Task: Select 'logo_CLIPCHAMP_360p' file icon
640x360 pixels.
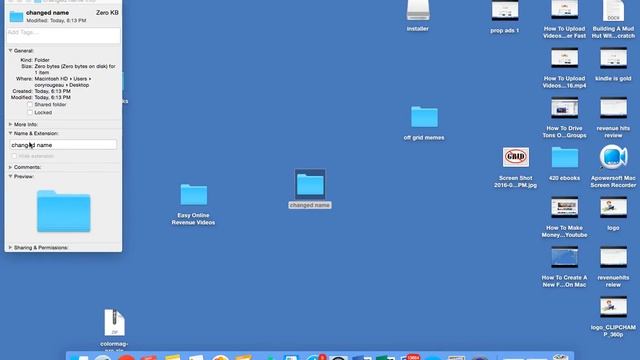Action: coord(613,307)
